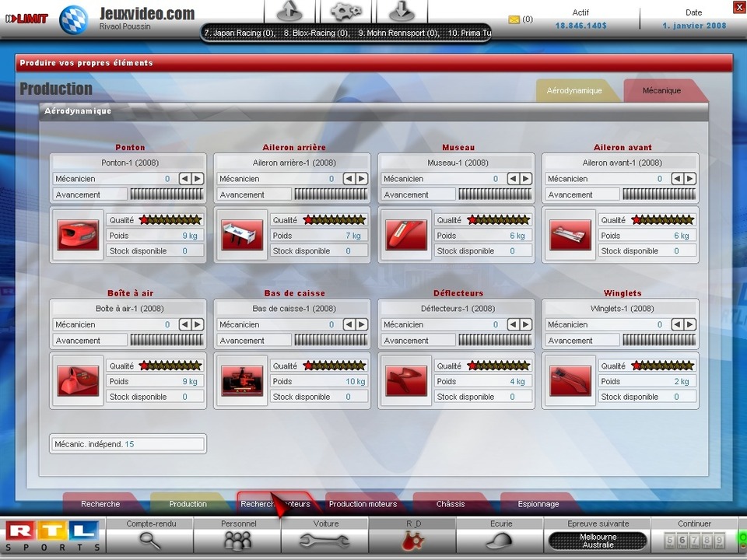
Task: Click the Melbourne Australie next race button
Action: point(598,541)
